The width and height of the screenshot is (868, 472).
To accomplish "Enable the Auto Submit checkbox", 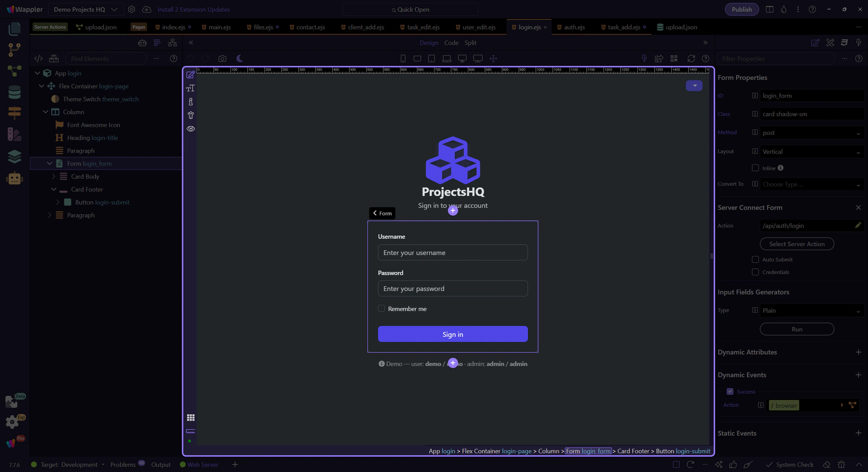I will (x=755, y=259).
